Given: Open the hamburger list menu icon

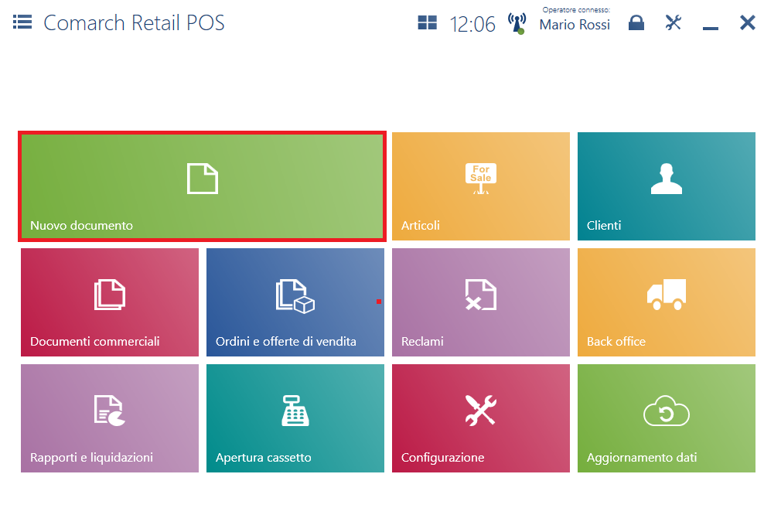Looking at the screenshot, I should (22, 22).
